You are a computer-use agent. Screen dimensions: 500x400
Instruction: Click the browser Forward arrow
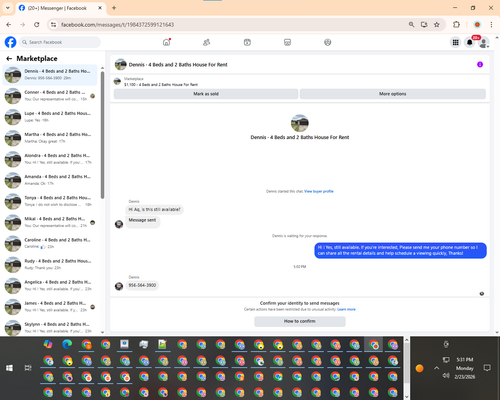[23, 25]
